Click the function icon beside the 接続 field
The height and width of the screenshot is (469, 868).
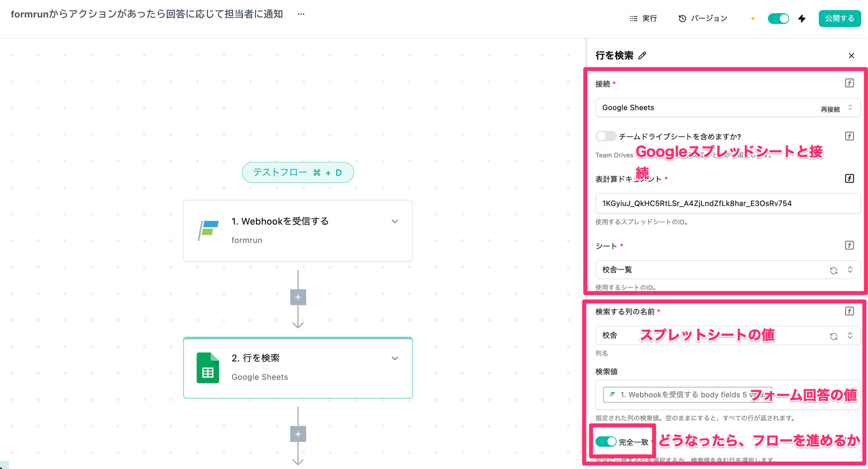pos(849,83)
